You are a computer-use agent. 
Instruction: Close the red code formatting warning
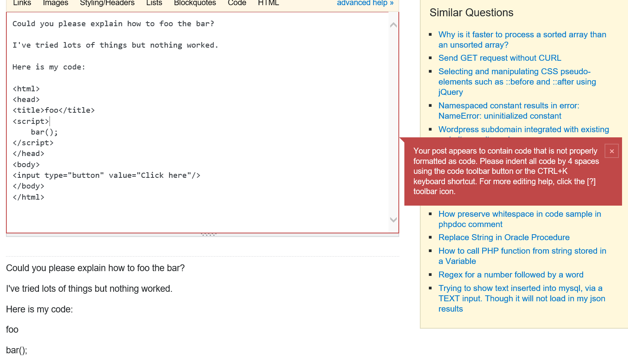click(x=612, y=151)
